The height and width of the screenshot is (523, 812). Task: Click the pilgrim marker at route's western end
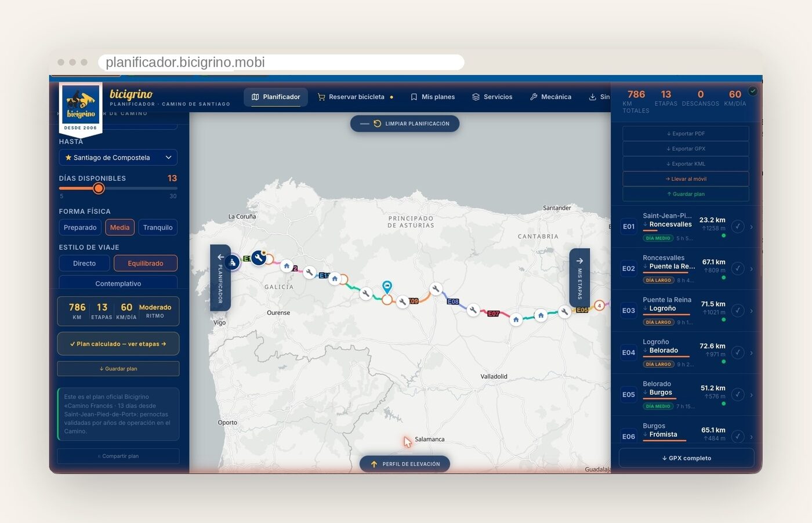click(233, 263)
